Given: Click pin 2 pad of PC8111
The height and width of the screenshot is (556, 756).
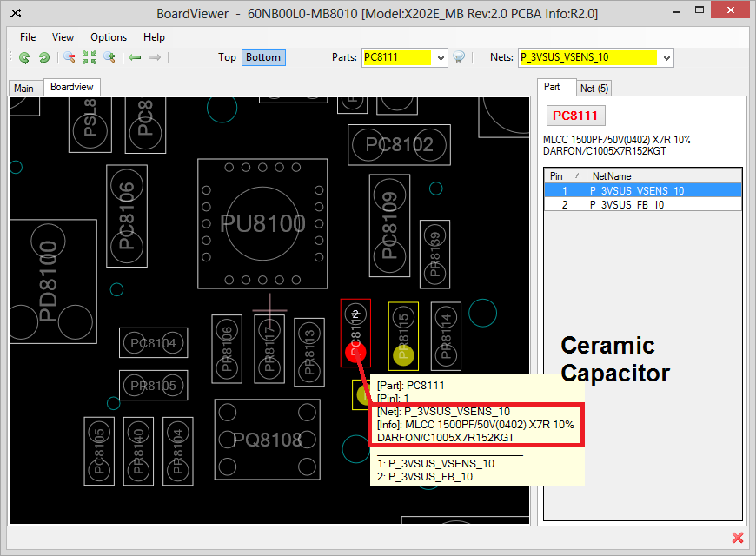Looking at the screenshot, I should point(355,314).
